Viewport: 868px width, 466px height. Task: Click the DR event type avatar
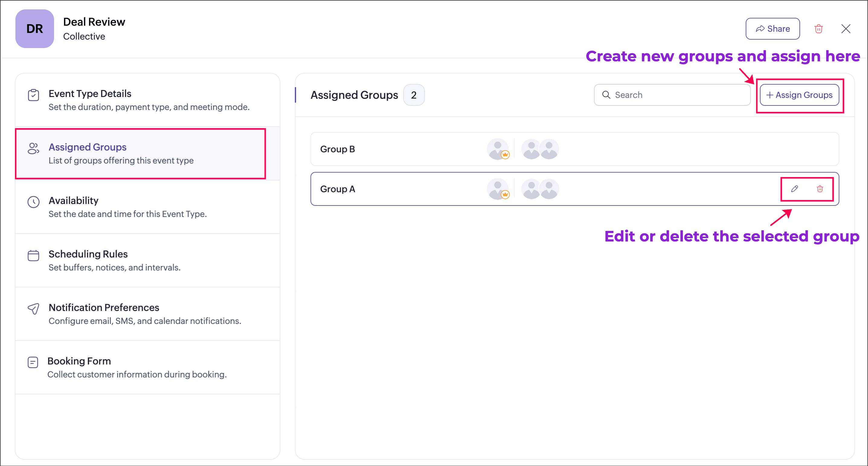click(34, 29)
